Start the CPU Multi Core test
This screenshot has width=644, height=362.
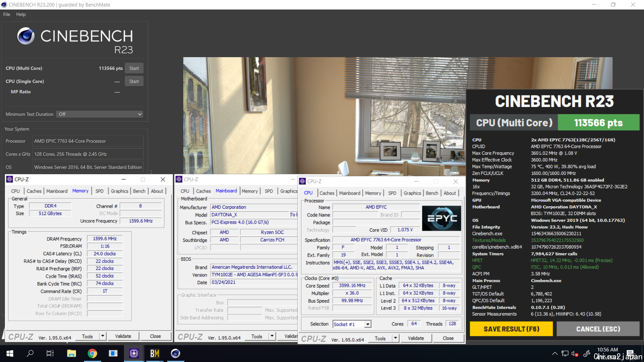[134, 68]
